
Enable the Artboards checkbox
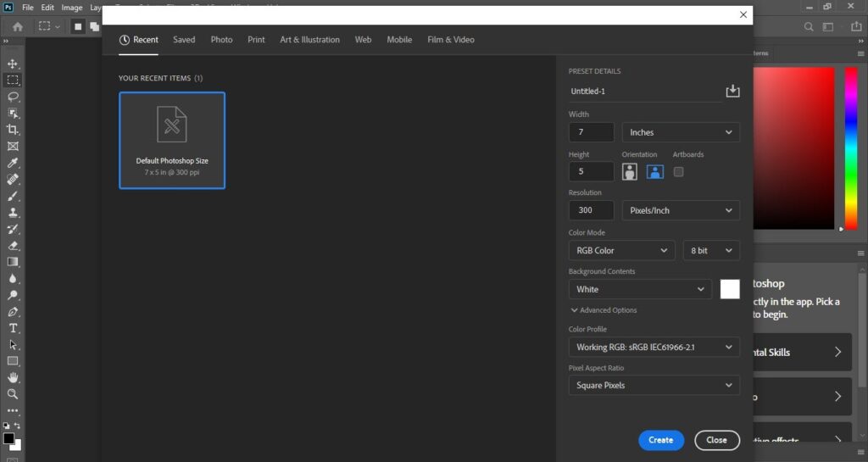(678, 171)
